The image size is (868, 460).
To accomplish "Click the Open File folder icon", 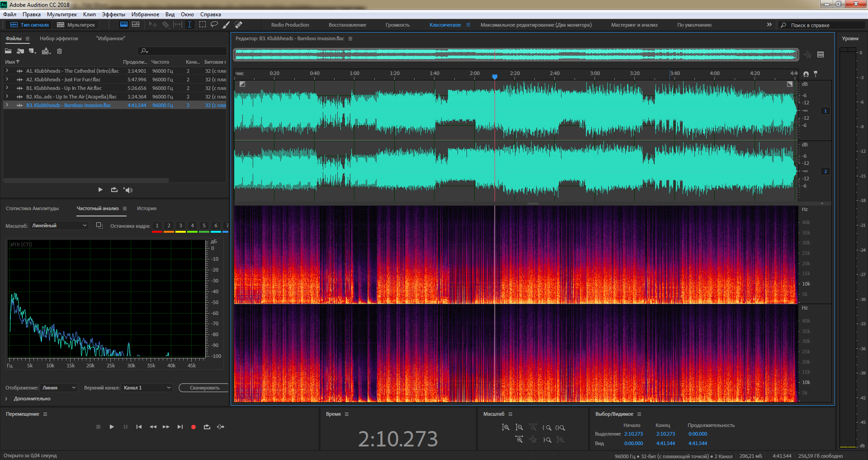I will [x=8, y=51].
